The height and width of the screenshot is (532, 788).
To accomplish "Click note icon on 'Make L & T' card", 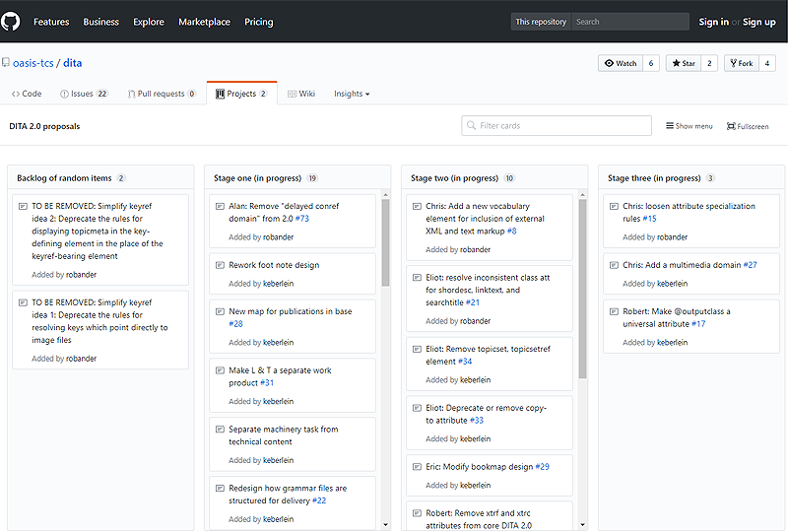I will [x=220, y=370].
